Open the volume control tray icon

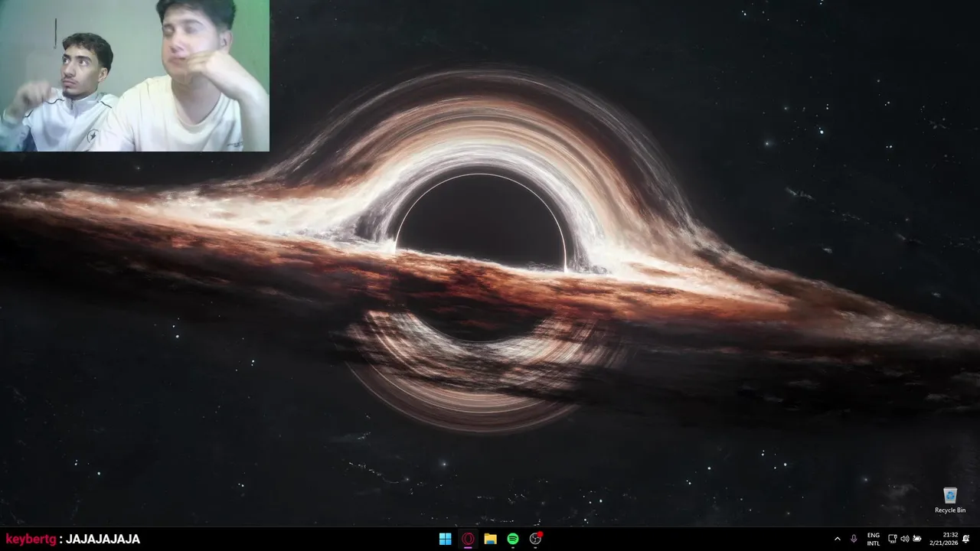click(904, 539)
